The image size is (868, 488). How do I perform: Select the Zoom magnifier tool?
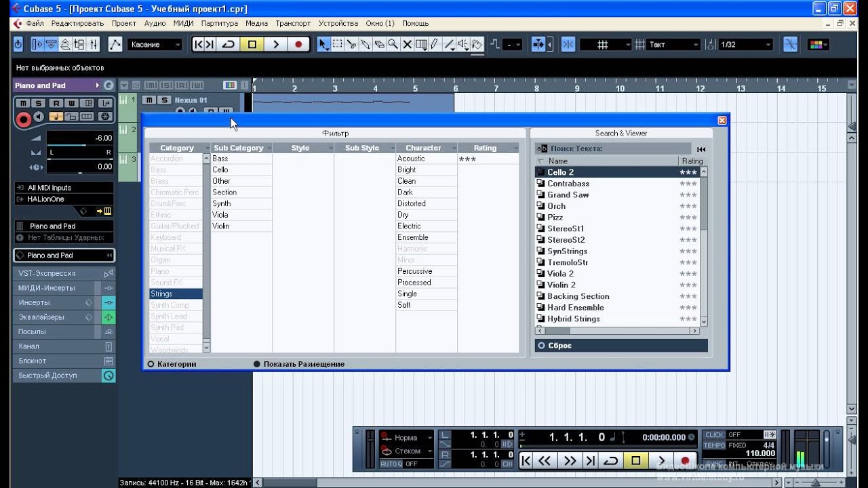393,45
